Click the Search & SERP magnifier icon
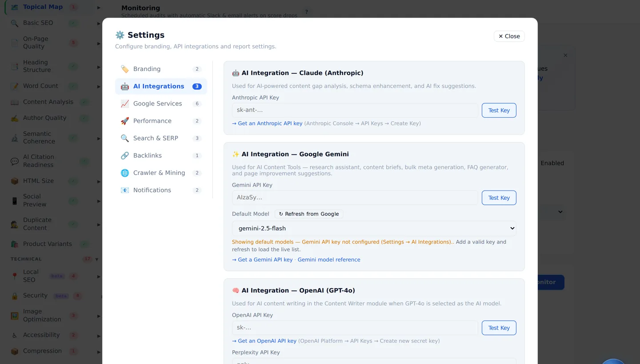This screenshot has width=640, height=364. click(x=125, y=138)
